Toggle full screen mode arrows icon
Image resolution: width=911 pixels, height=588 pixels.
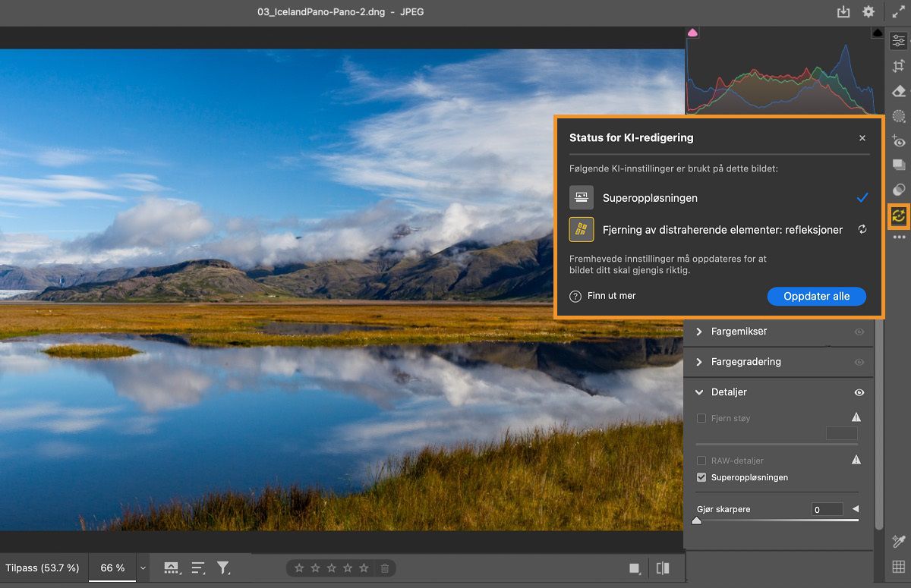click(898, 12)
